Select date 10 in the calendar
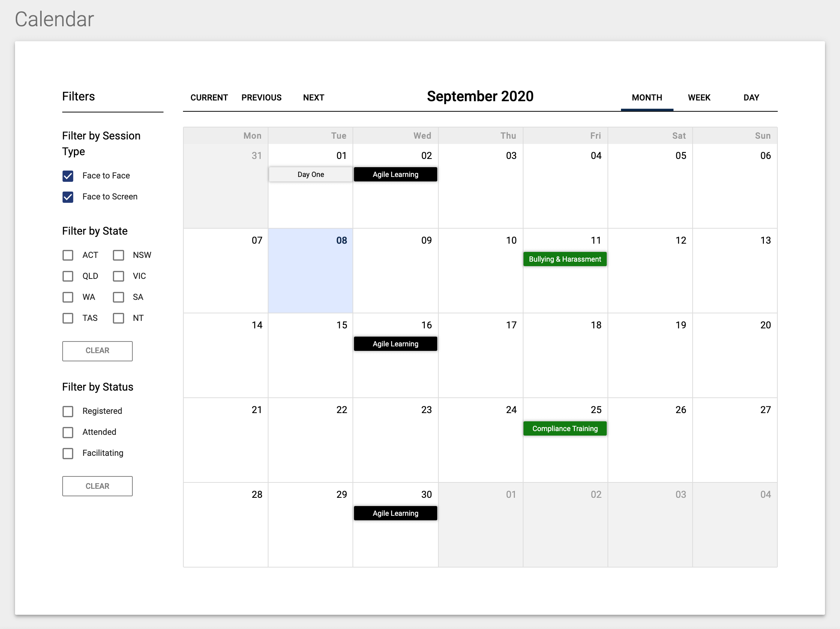840x629 pixels. (511, 241)
